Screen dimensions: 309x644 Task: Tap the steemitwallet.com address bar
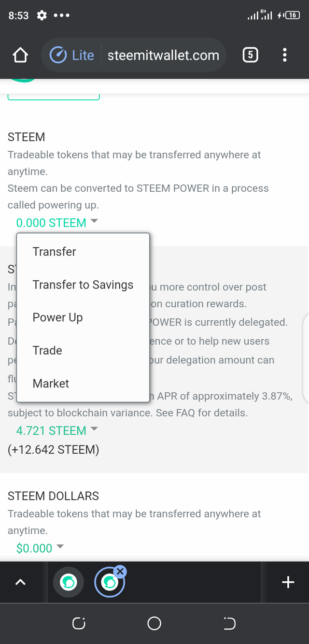coord(163,56)
